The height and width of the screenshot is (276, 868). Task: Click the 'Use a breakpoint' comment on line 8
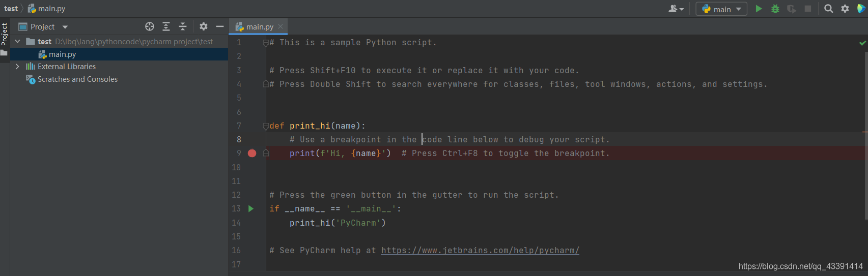pos(450,139)
